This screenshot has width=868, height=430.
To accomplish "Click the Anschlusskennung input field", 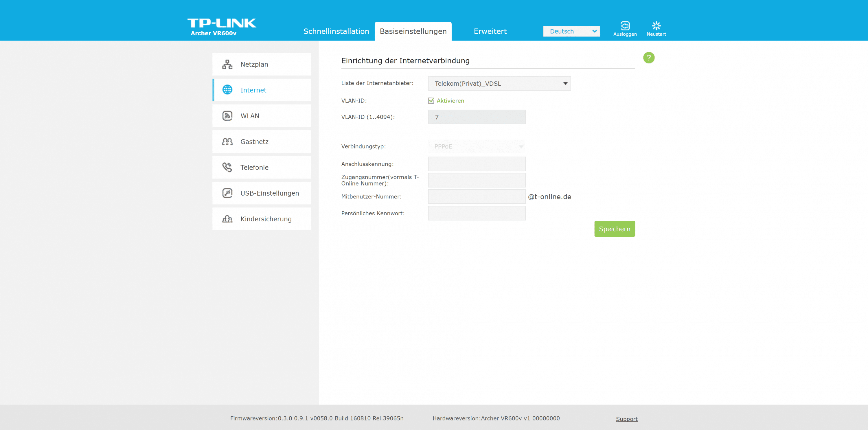I will [477, 164].
